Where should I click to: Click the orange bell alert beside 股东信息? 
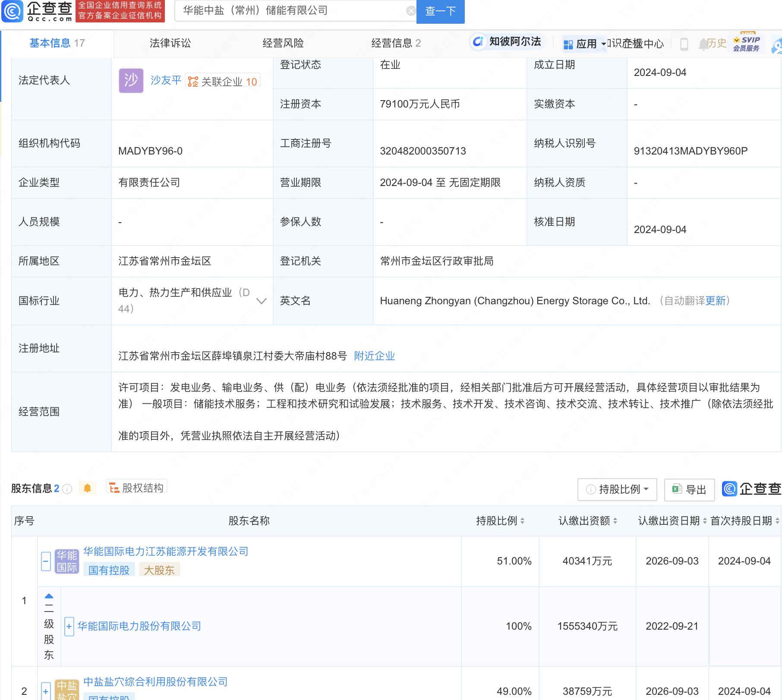coord(88,488)
